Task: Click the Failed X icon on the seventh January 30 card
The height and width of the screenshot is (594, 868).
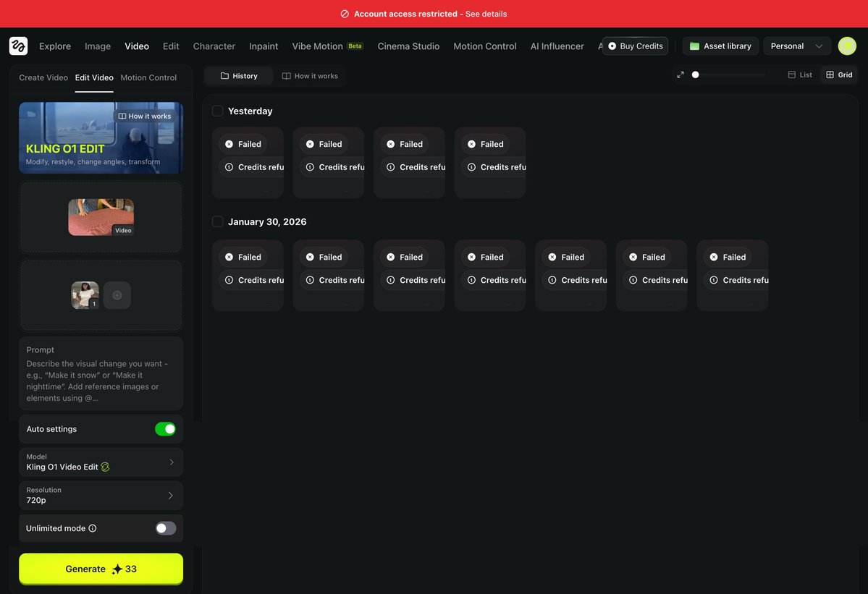Action: [x=714, y=257]
